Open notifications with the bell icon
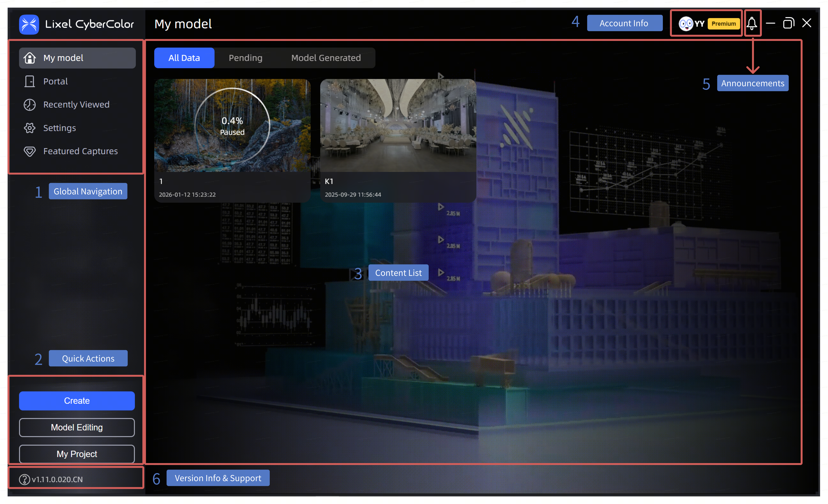The width and height of the screenshot is (828, 504). pos(752,23)
